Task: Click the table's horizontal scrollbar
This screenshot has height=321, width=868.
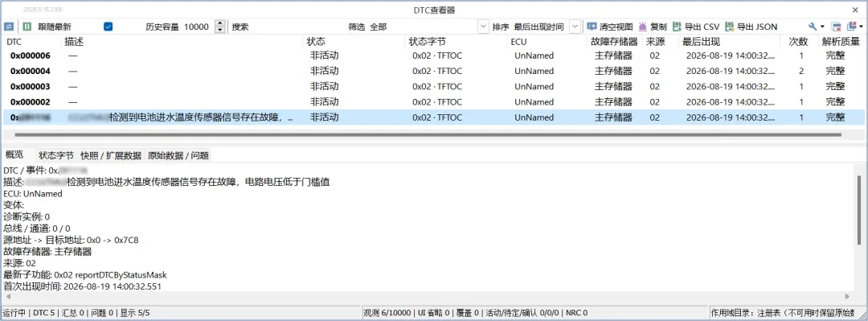Action: click(428, 134)
